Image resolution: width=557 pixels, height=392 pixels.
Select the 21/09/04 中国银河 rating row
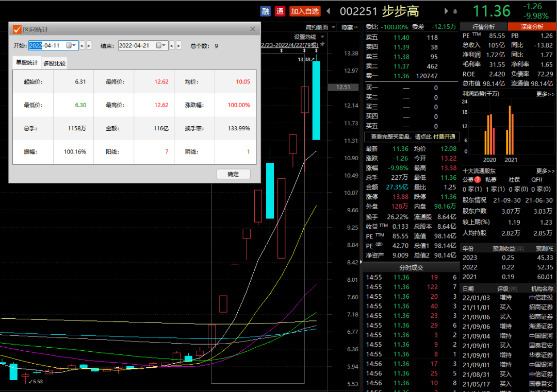pos(507,336)
